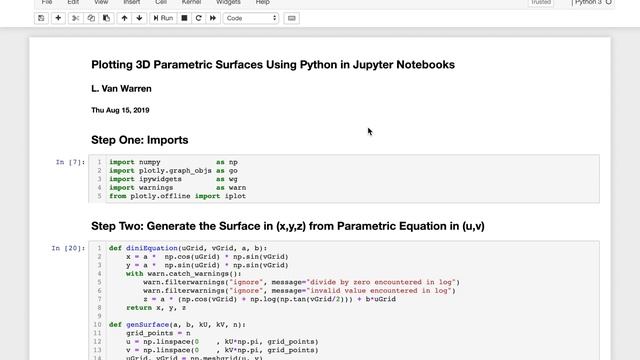This screenshot has height=360, width=640.
Task: Cut the selected cells with scissors icon
Action: tap(76, 18)
